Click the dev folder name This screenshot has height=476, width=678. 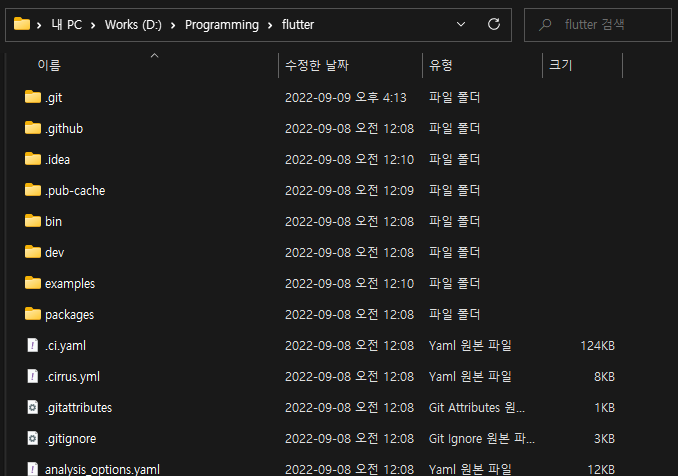54,252
